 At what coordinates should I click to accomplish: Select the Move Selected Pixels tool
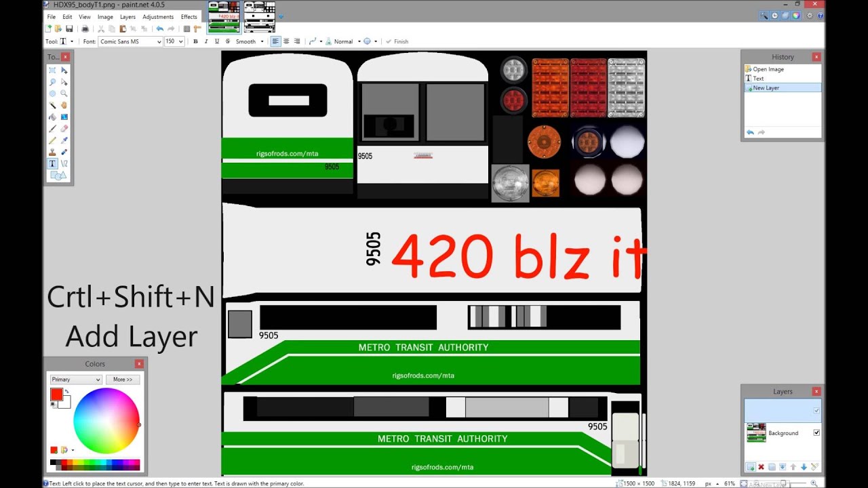tap(64, 70)
